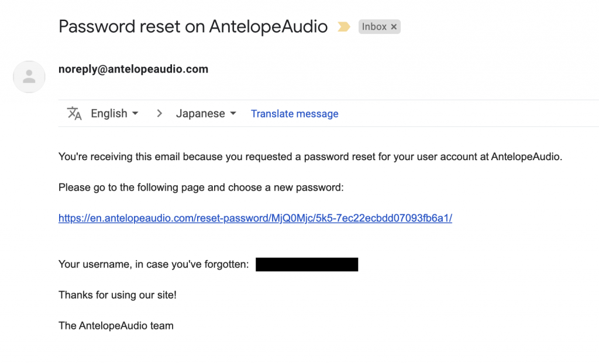Click the sender address noreply@antelopeaudio.com
This screenshot has width=599, height=364.
(x=133, y=69)
